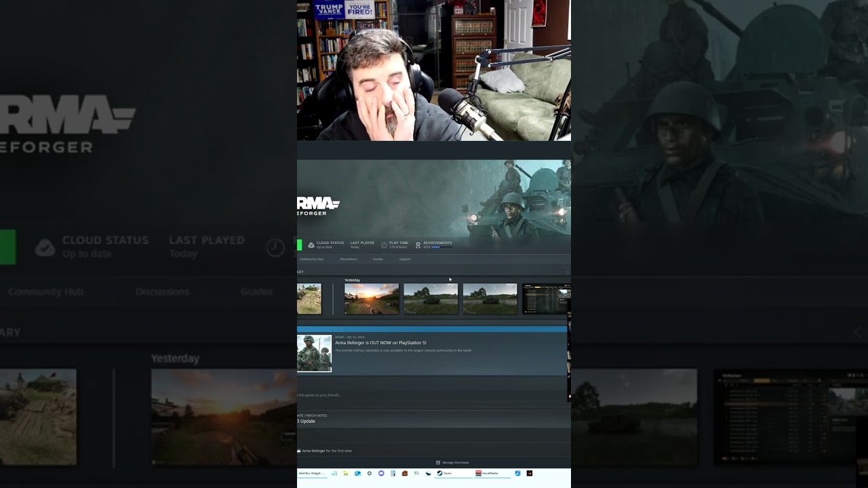Open Outlook from the taskbar
Viewport: 868px width, 488px height.
(x=357, y=473)
